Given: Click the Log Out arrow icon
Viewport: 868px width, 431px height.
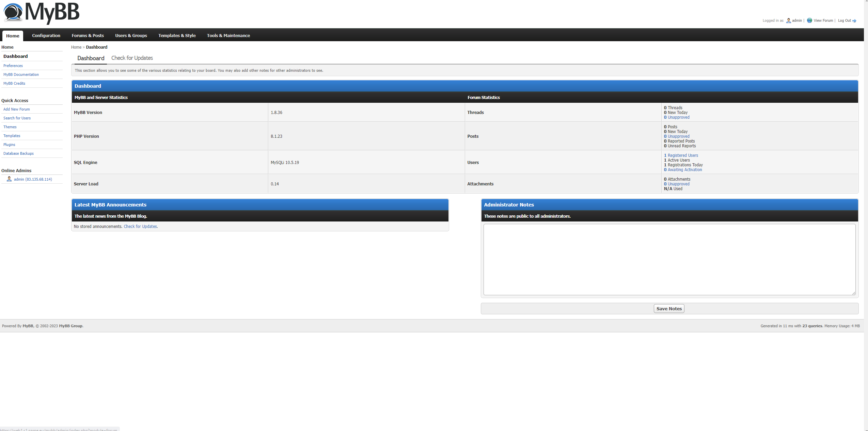Looking at the screenshot, I should [854, 21].
